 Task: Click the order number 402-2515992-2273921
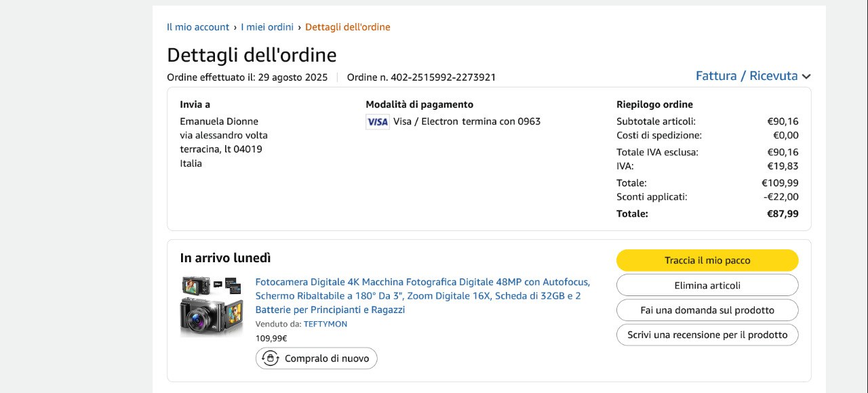pyautogui.click(x=443, y=77)
